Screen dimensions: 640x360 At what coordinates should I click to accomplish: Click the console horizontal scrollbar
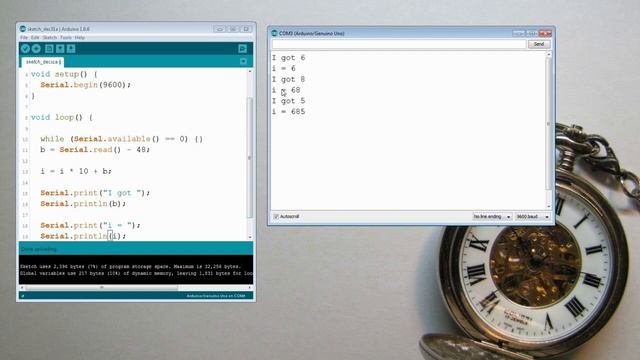pyautogui.click(x=101, y=287)
